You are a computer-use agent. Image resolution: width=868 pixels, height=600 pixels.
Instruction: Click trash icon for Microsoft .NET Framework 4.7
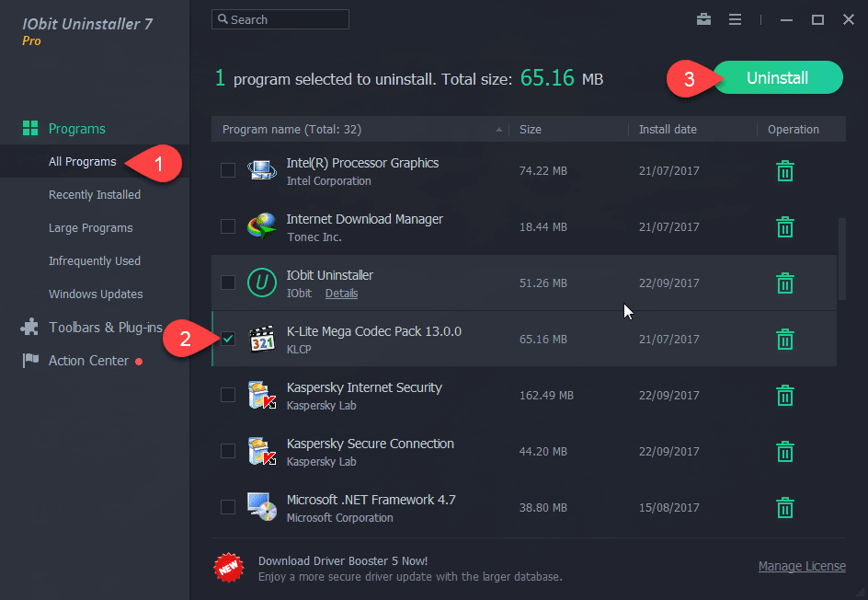tap(785, 507)
